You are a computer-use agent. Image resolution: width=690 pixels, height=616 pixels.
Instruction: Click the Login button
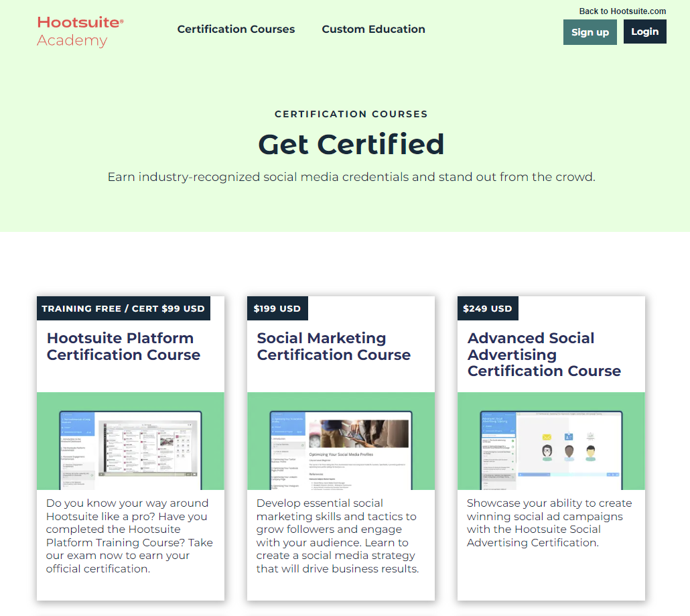coord(644,32)
